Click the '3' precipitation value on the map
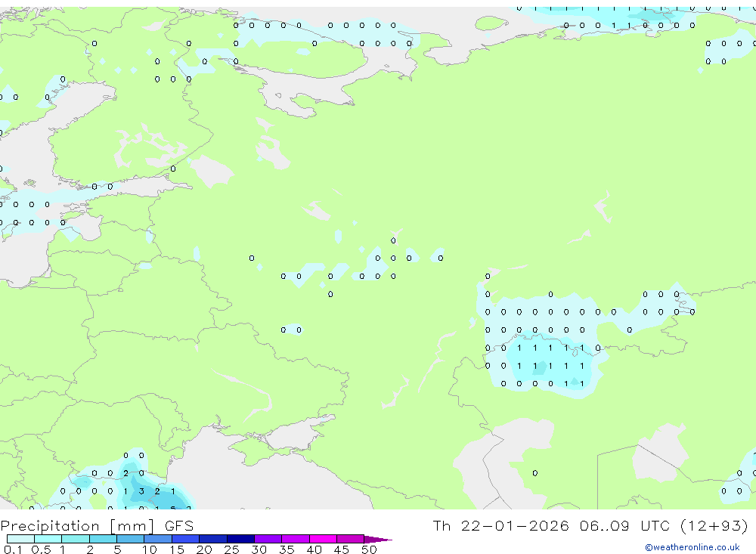This screenshot has height=554, width=756. click(x=141, y=491)
